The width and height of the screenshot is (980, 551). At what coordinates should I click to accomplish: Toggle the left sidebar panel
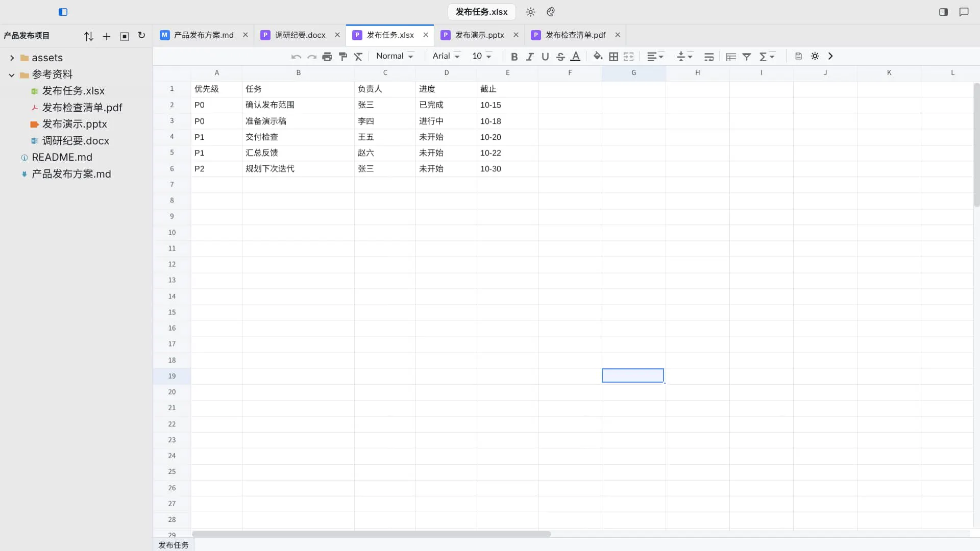63,12
